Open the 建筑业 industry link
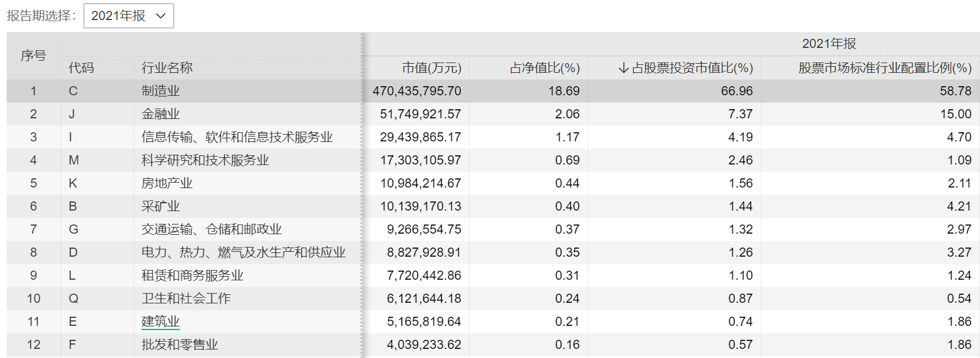 coord(160,322)
